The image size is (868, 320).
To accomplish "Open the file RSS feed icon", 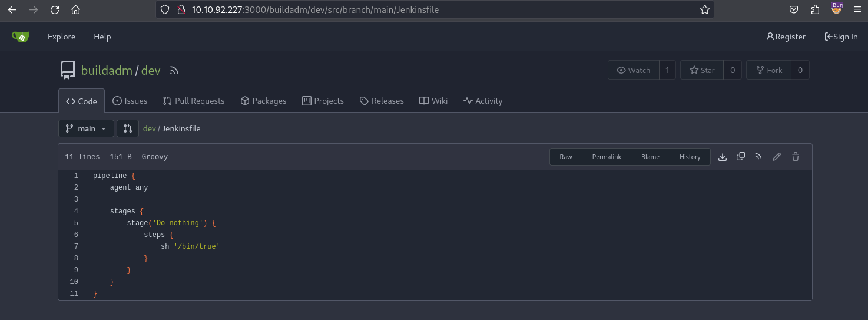I will (x=758, y=157).
